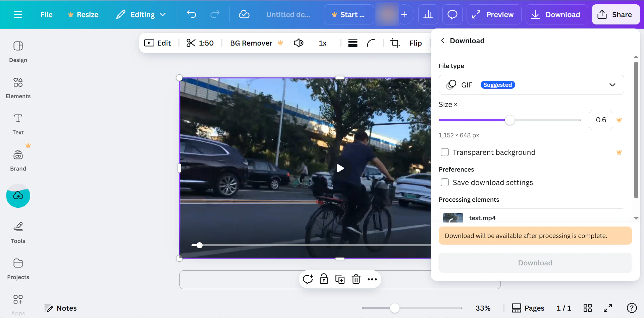Open the comments panel
Image resolution: width=644 pixels, height=318 pixels.
(452, 14)
